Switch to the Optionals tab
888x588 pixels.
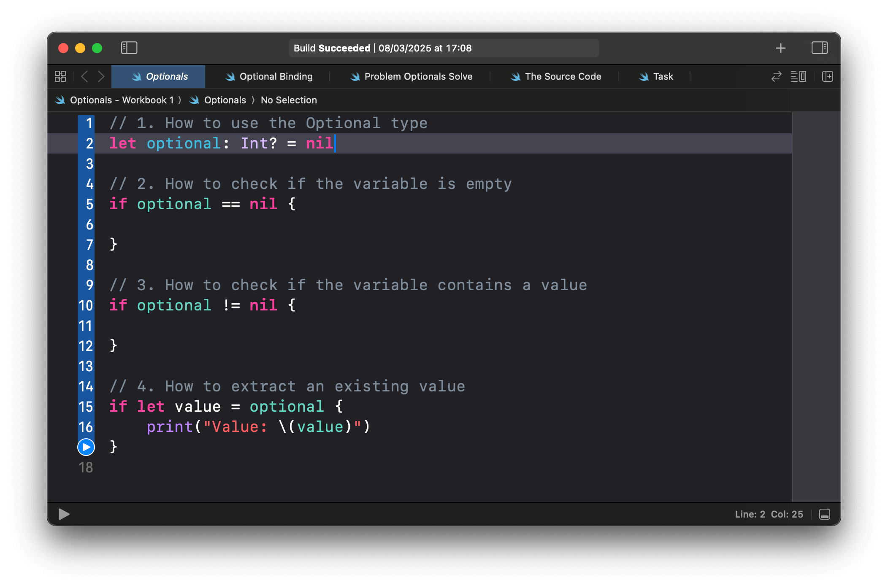[x=158, y=76]
